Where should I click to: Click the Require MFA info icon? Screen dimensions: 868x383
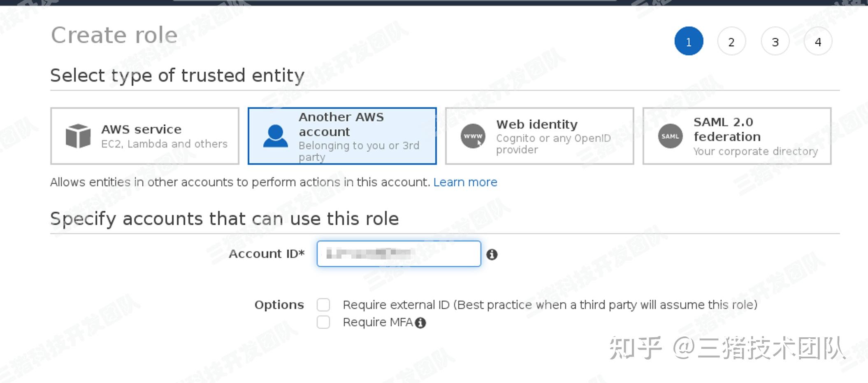pyautogui.click(x=420, y=323)
